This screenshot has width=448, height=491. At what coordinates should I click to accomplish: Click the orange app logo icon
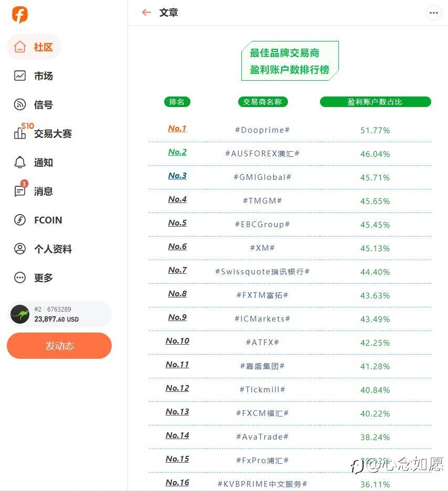pyautogui.click(x=20, y=15)
